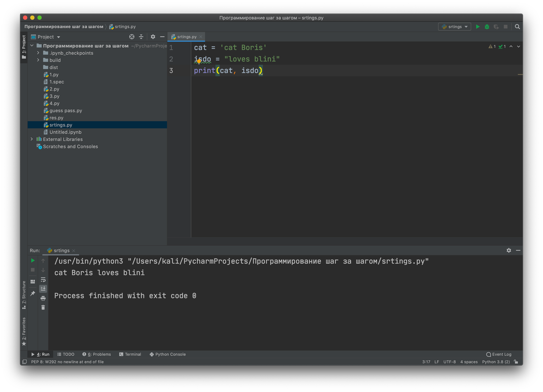Open Run panel settings gear
The height and width of the screenshot is (392, 543).
509,250
